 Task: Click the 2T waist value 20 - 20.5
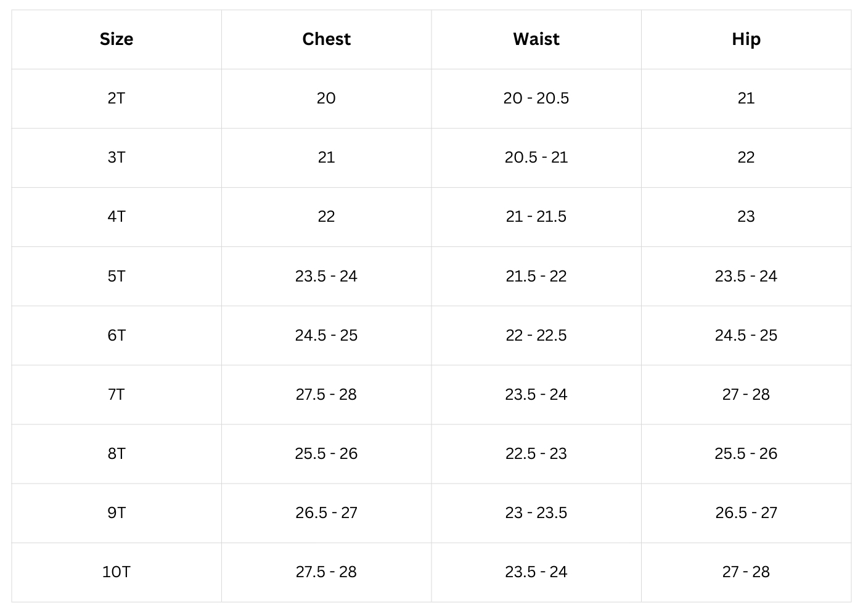coord(536,99)
